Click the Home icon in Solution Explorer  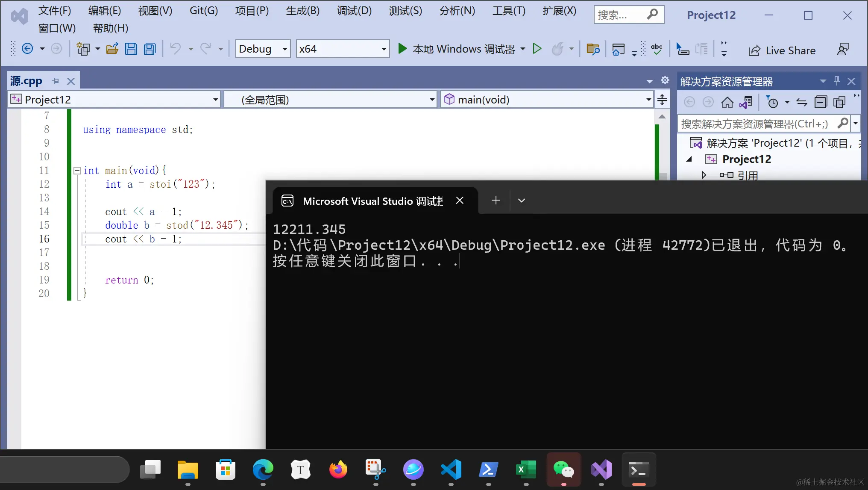pos(727,102)
